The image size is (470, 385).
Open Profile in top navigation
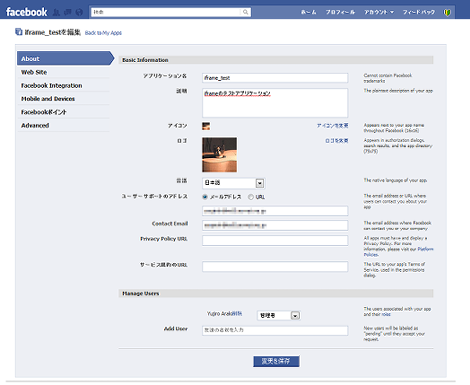tap(340, 12)
